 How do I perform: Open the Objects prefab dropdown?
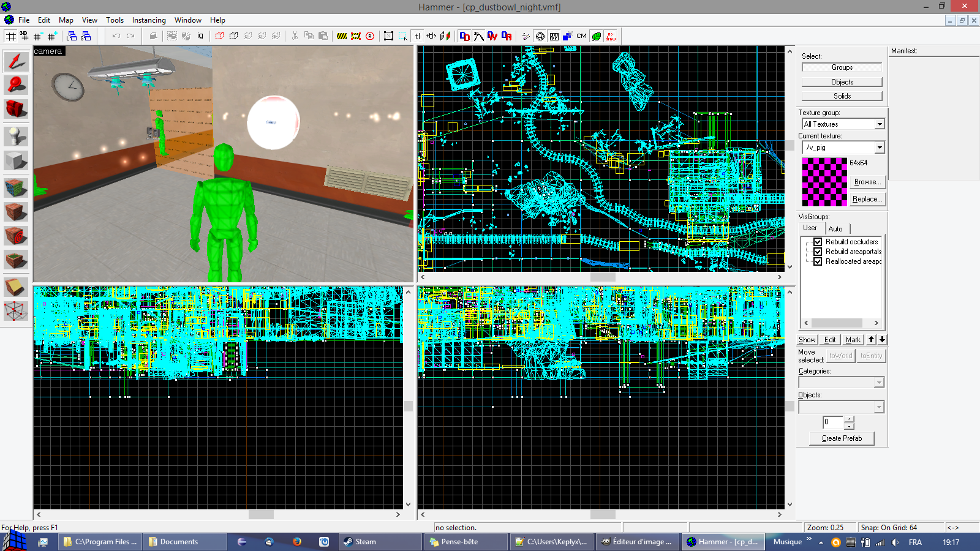click(x=879, y=407)
